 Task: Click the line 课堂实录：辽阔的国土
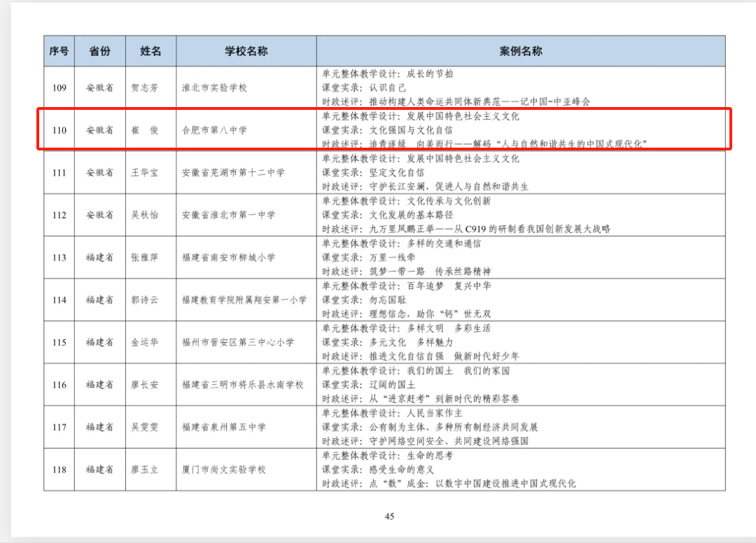(x=369, y=384)
